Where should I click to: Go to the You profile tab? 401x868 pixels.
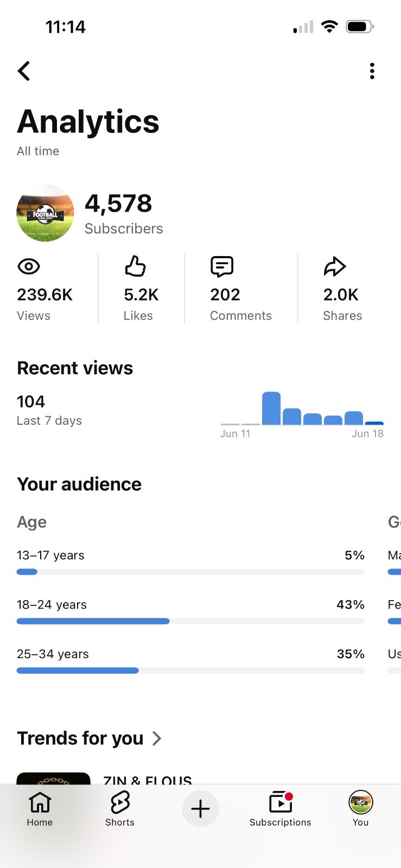(x=361, y=809)
